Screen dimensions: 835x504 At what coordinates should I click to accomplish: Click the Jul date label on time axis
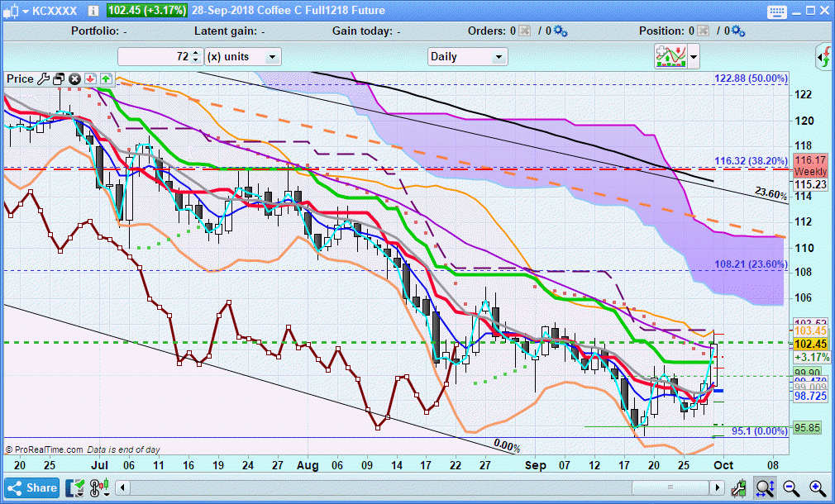[99, 466]
